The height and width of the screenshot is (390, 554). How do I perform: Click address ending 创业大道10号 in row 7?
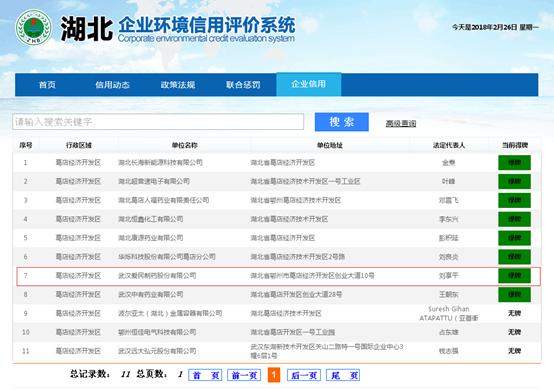coord(312,276)
